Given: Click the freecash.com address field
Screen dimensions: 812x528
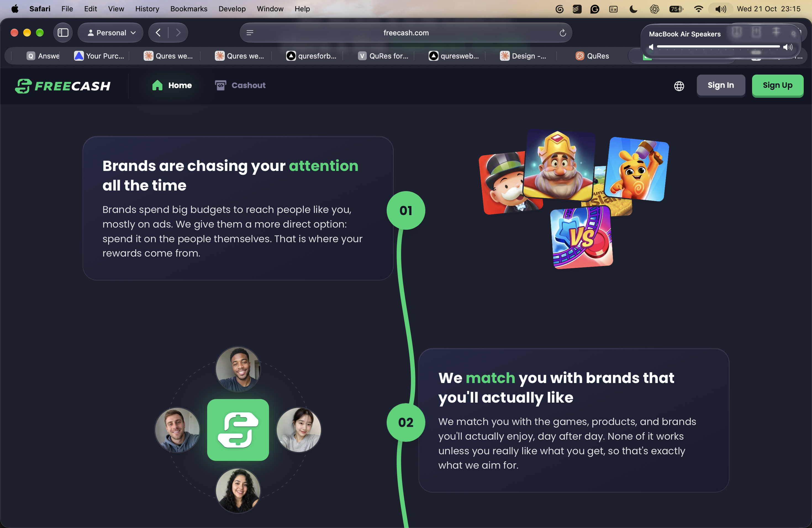Looking at the screenshot, I should (x=406, y=33).
